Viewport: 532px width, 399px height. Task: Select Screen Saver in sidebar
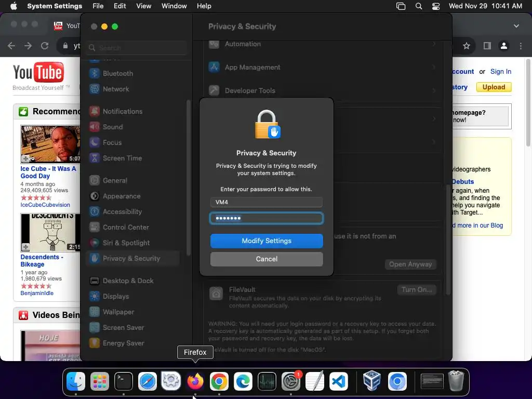(132, 328)
